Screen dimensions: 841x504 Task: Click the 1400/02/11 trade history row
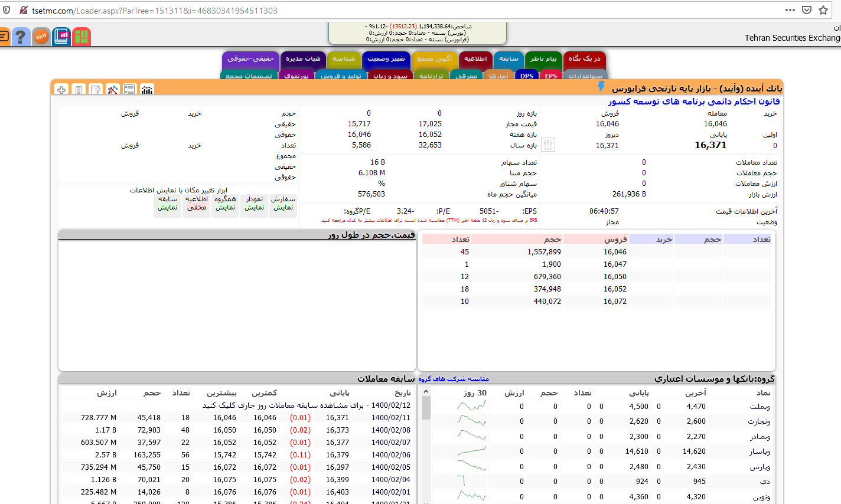tap(390, 418)
